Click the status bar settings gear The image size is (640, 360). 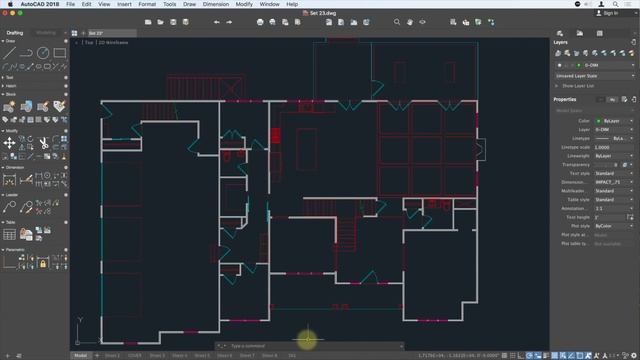(x=634, y=356)
